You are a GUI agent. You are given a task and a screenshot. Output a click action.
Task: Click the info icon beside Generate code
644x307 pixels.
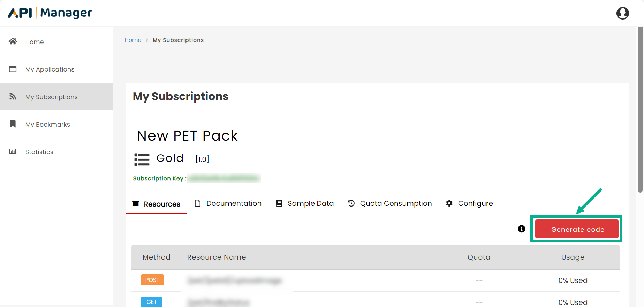tap(522, 229)
